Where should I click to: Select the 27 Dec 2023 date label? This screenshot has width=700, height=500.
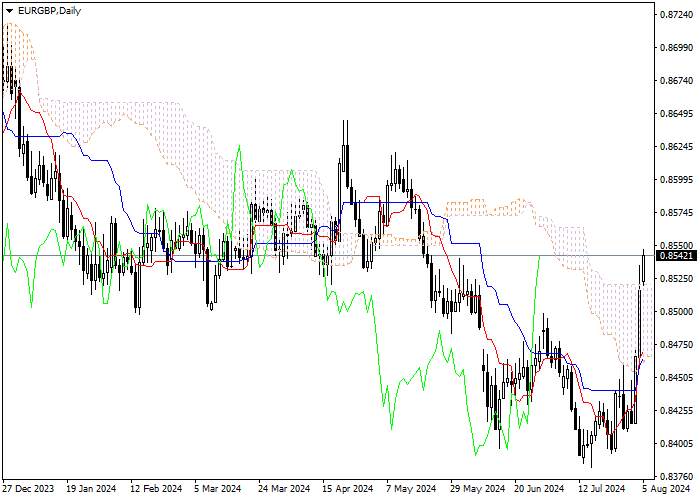coord(28,488)
